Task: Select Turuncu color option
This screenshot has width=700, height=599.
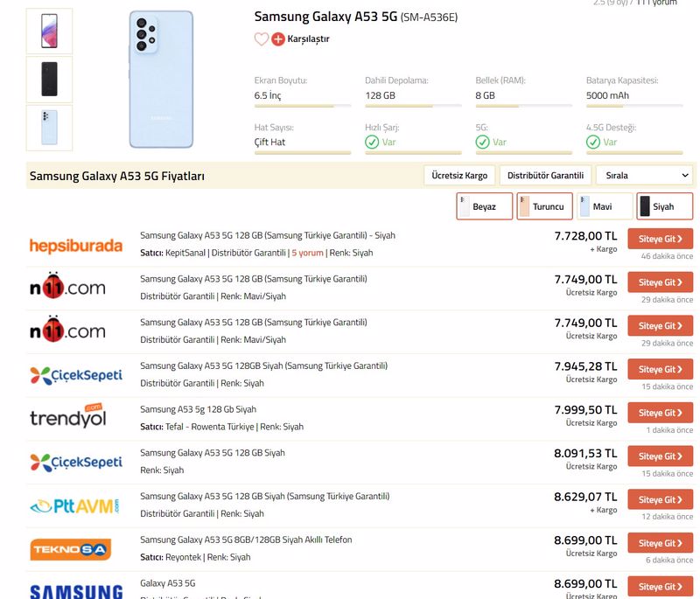Action: point(544,206)
